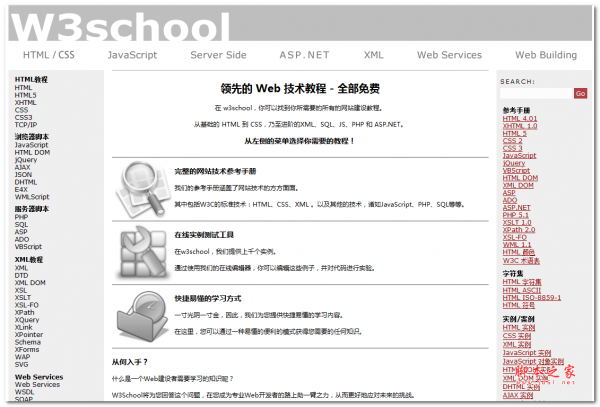The height and width of the screenshot is (407, 600).
Task: Click the 从何入手？ heading
Action: [x=130, y=362]
